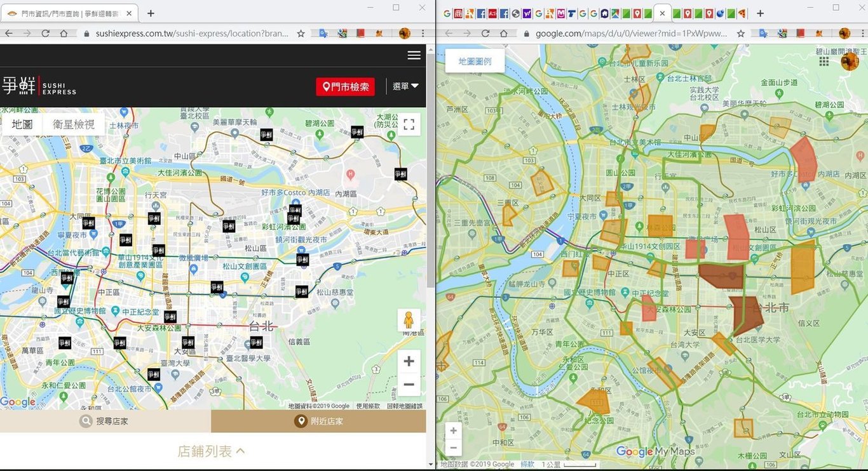The width and height of the screenshot is (868, 471).
Task: Switch to the Yahoo tab
Action: [527, 13]
